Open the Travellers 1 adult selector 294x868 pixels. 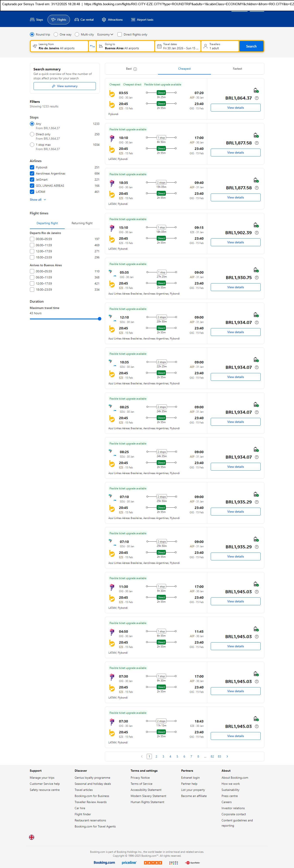[x=220, y=46]
